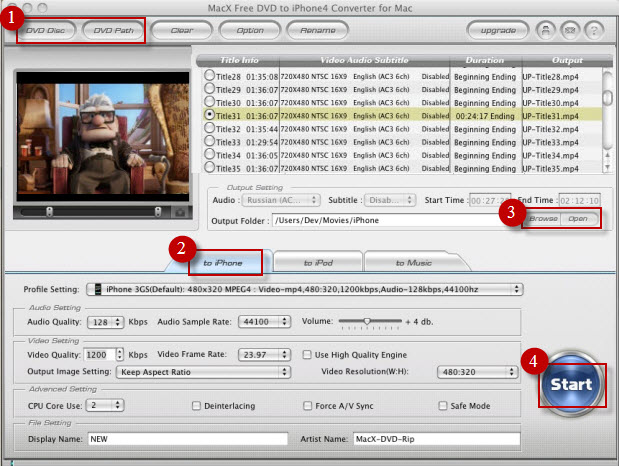This screenshot has width=619, height=466.
Task: Open the Option dialog from the toolbar
Action: point(250,30)
